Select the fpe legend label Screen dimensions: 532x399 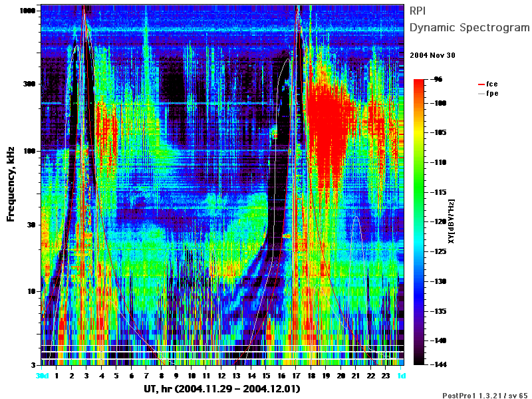point(492,94)
